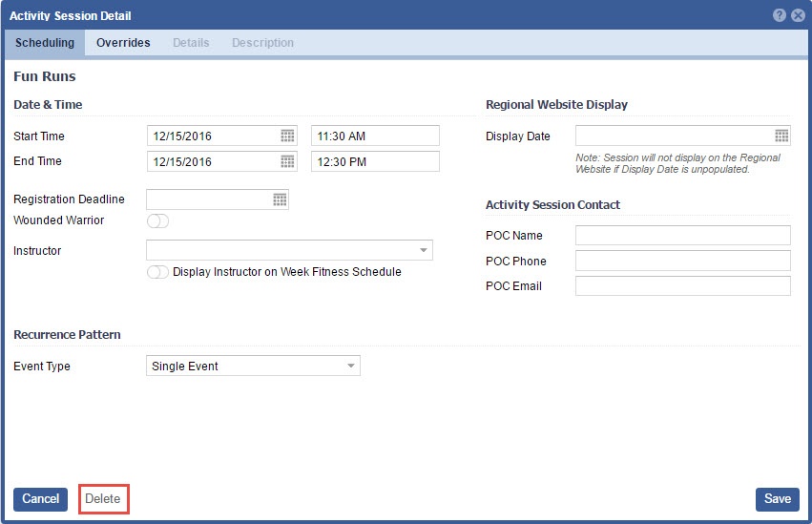Viewport: 812px width, 524px height.
Task: Click the Delete button
Action: (x=103, y=499)
